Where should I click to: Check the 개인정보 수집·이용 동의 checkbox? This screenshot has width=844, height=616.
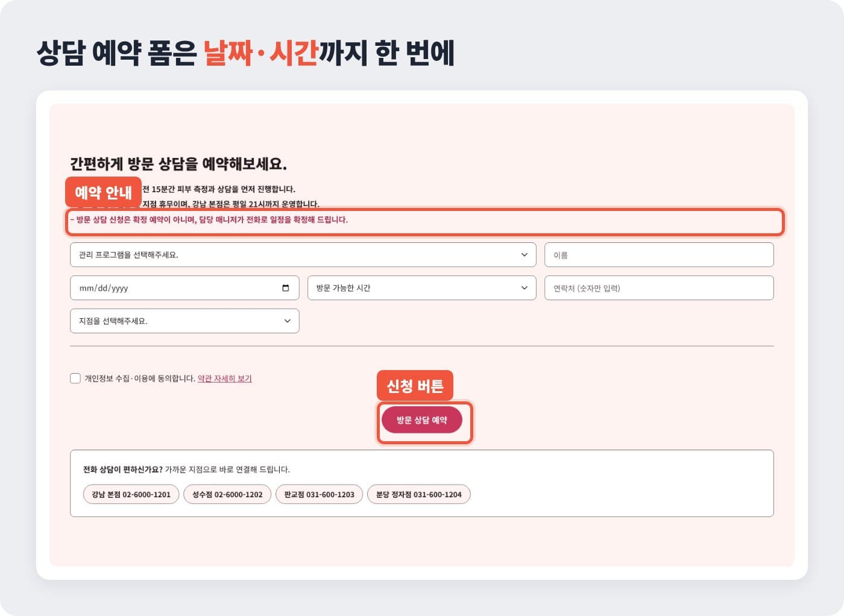tap(75, 379)
